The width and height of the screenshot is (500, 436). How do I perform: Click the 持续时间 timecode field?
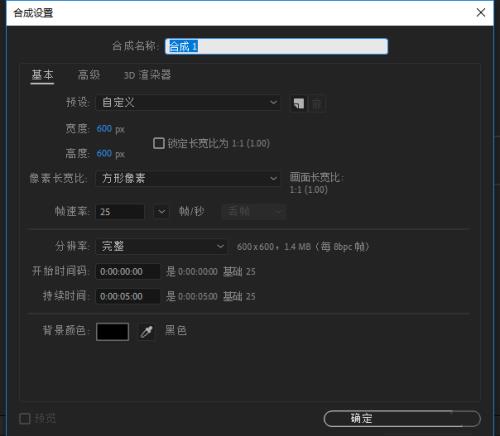click(128, 296)
